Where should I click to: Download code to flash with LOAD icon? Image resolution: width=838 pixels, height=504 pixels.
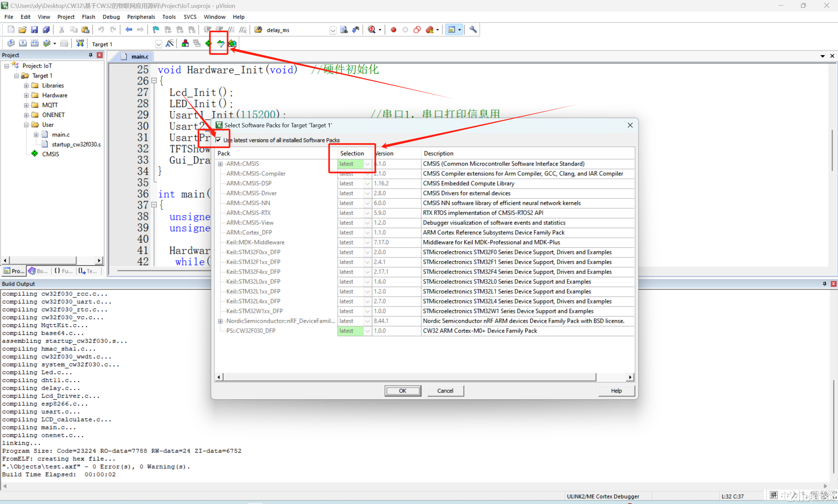(80, 44)
